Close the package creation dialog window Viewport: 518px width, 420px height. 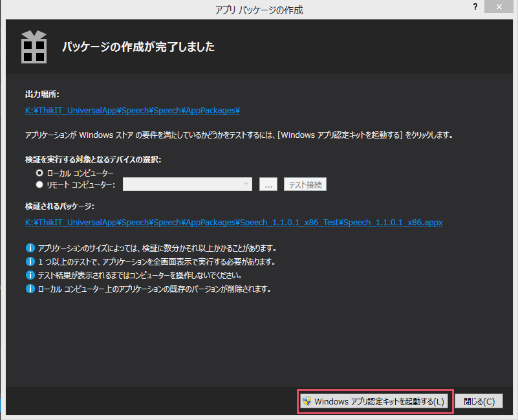coord(499,6)
